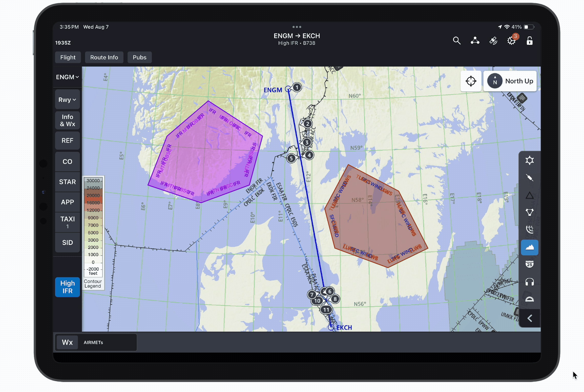Click the screen lock padlock icon

(529, 41)
